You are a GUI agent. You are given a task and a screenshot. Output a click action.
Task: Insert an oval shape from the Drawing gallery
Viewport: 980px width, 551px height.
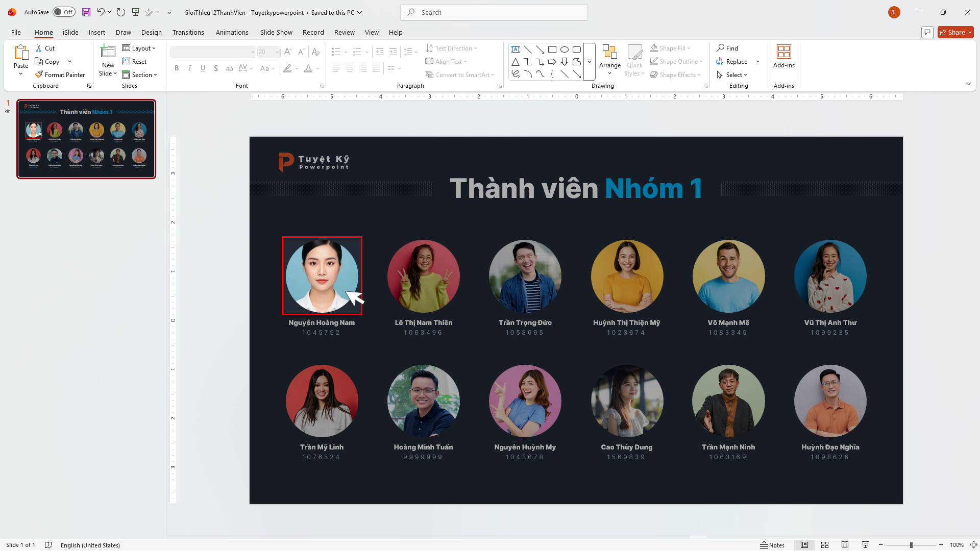coord(565,49)
